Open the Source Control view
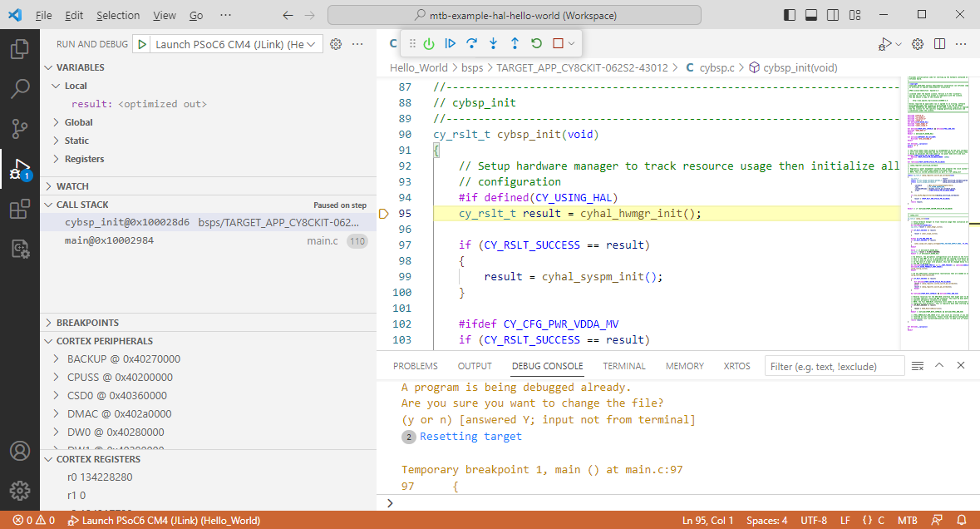 tap(19, 129)
